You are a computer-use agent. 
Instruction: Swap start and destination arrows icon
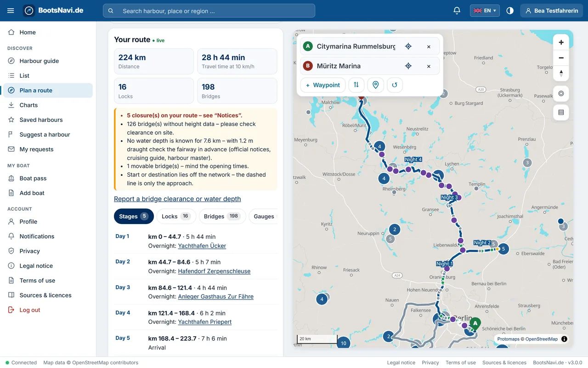(x=356, y=85)
